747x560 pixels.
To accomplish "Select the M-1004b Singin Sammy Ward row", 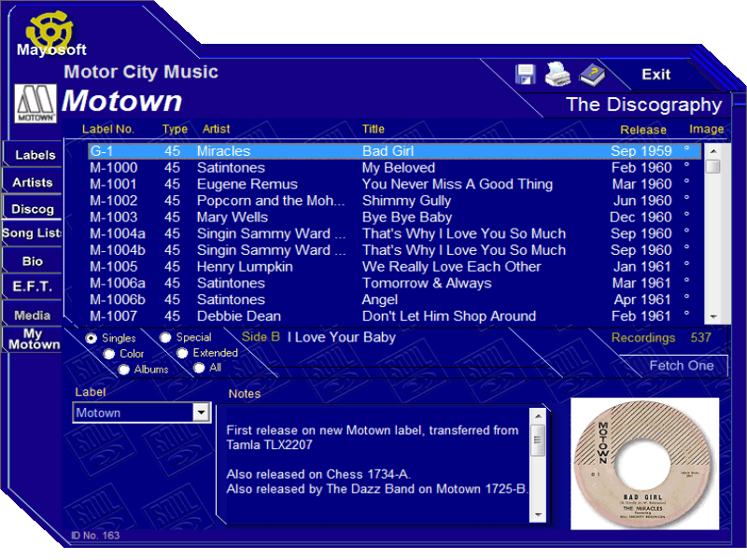I will 394,250.
